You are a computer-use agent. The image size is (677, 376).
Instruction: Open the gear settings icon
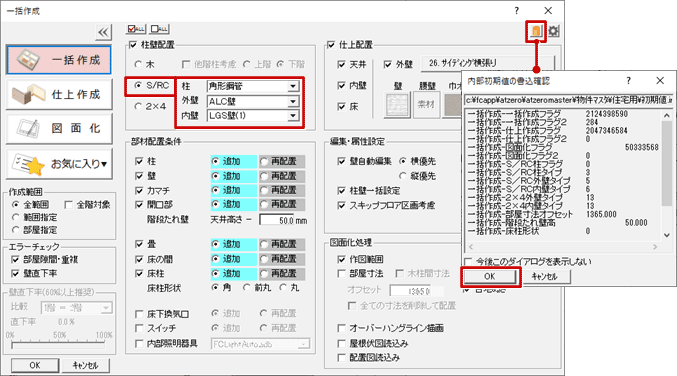[554, 32]
